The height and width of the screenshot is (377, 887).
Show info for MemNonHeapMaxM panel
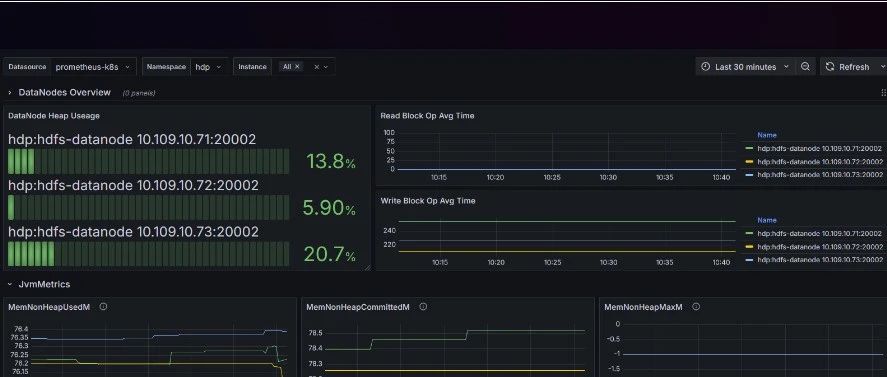point(696,307)
